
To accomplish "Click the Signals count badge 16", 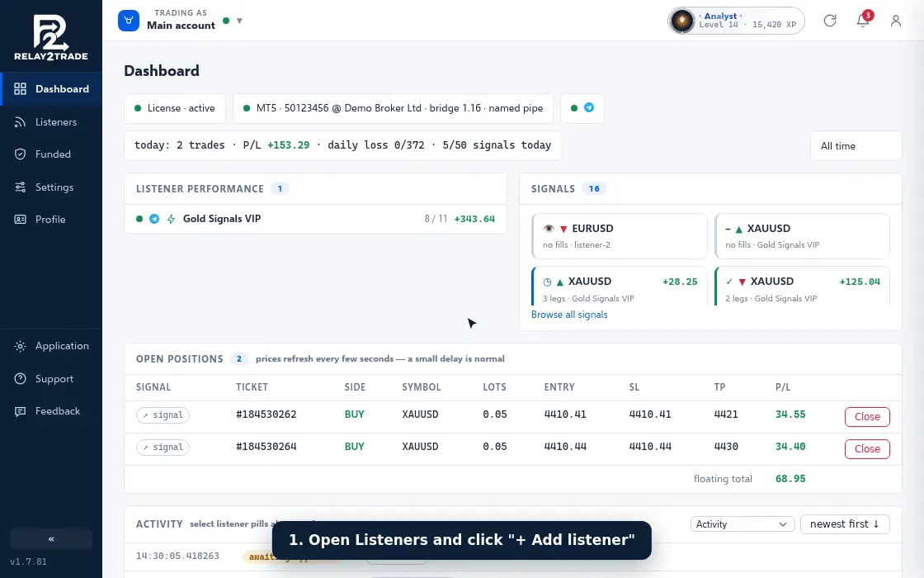I will pos(594,189).
